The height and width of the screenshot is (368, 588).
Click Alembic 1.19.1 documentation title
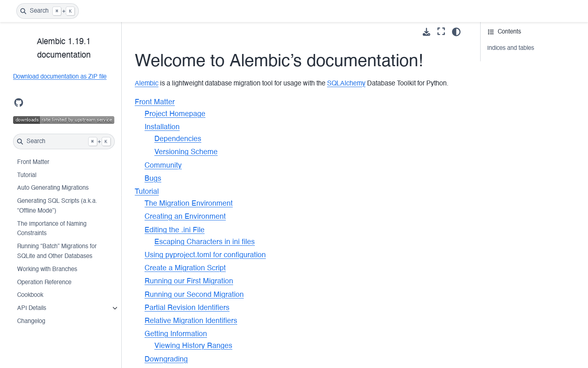click(x=64, y=48)
